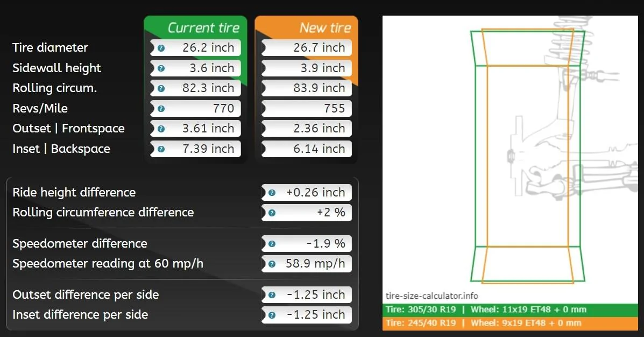Select current inset value 7.39 inch
The image size is (644, 337).
point(195,149)
